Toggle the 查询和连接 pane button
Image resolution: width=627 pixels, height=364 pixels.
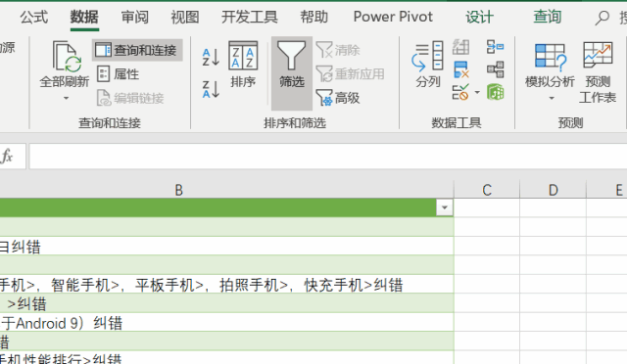coord(137,50)
